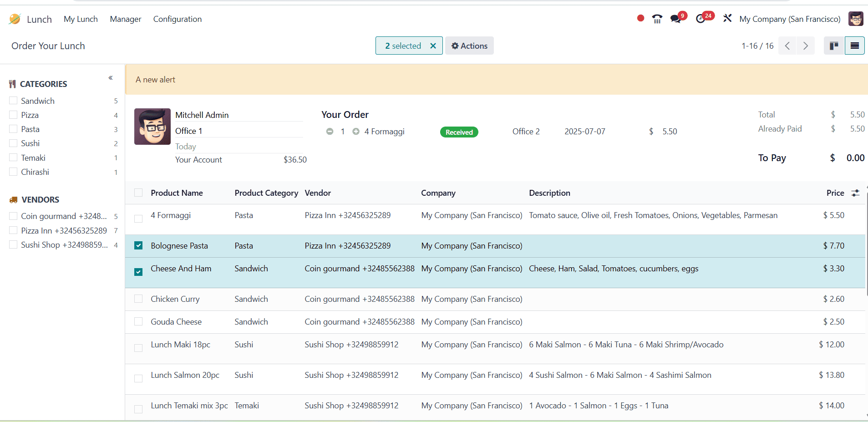Screen dimensions: 868x422
Task: Open the user avatar menu
Action: click(856, 19)
